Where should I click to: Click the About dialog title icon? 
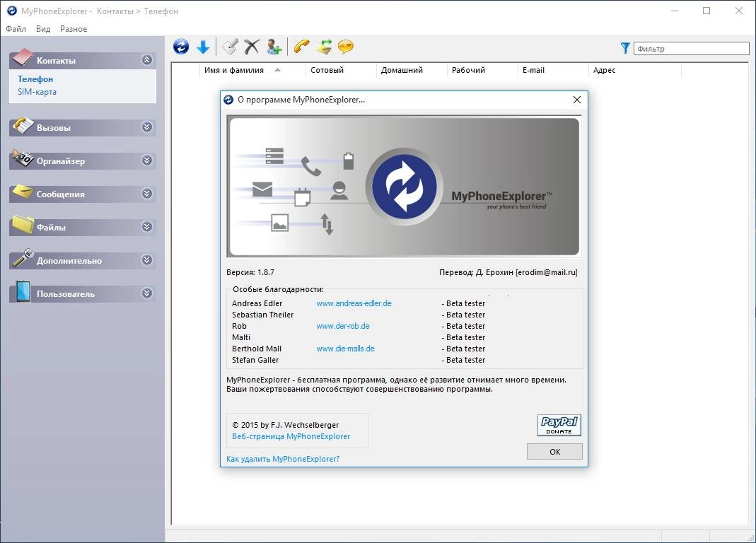(x=228, y=100)
